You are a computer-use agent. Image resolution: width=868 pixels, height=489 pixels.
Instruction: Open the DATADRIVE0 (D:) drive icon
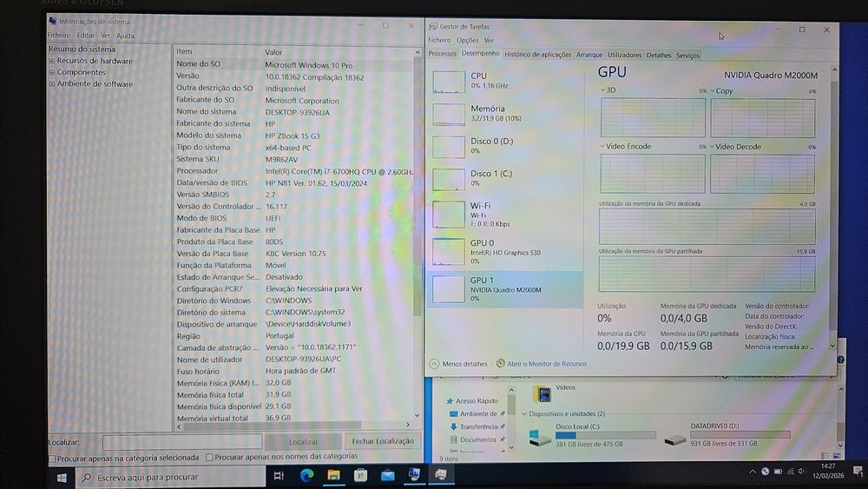click(675, 439)
